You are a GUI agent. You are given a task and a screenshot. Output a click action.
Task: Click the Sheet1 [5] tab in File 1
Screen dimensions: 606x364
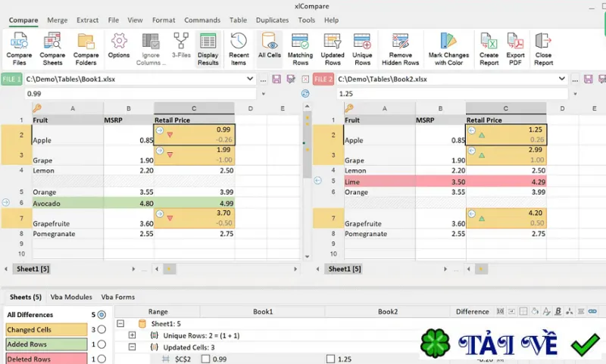click(x=33, y=269)
